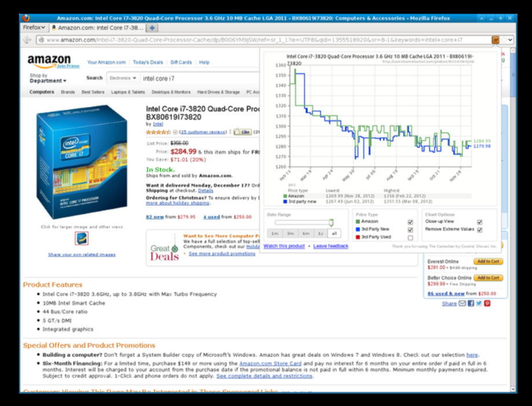Screen dimensions: 532x406
Task: Open the Leave feedback link
Action: 331,246
